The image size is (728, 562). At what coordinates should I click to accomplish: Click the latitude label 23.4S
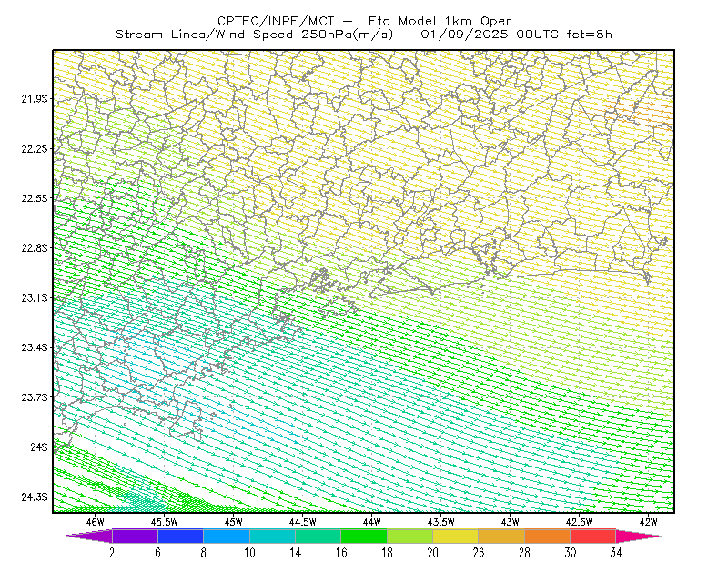tap(35, 347)
